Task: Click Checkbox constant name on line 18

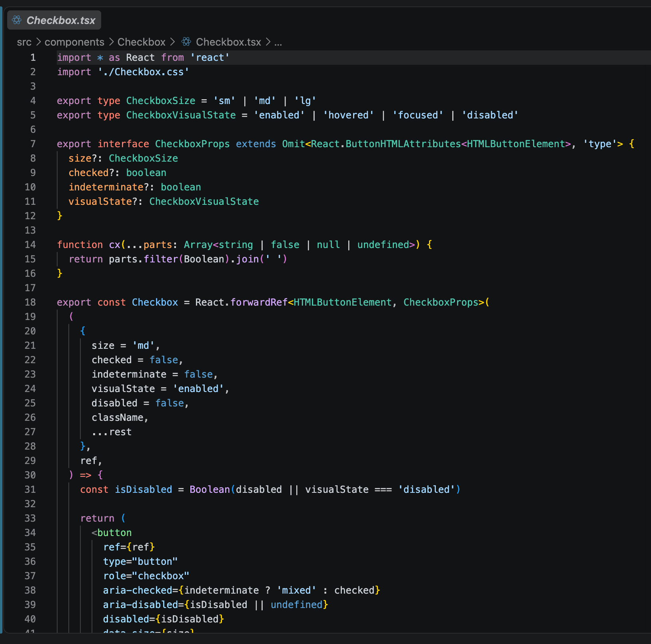Action: click(155, 302)
